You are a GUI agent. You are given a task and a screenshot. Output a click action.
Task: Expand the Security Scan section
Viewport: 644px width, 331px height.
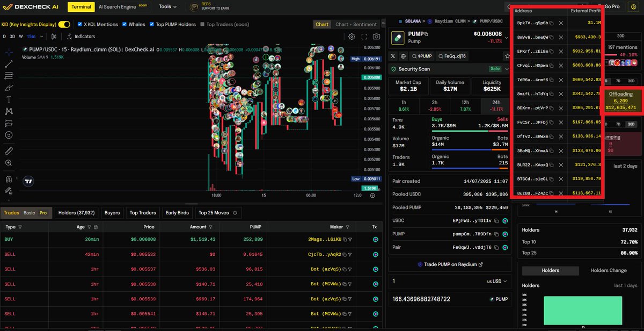pyautogui.click(x=507, y=69)
